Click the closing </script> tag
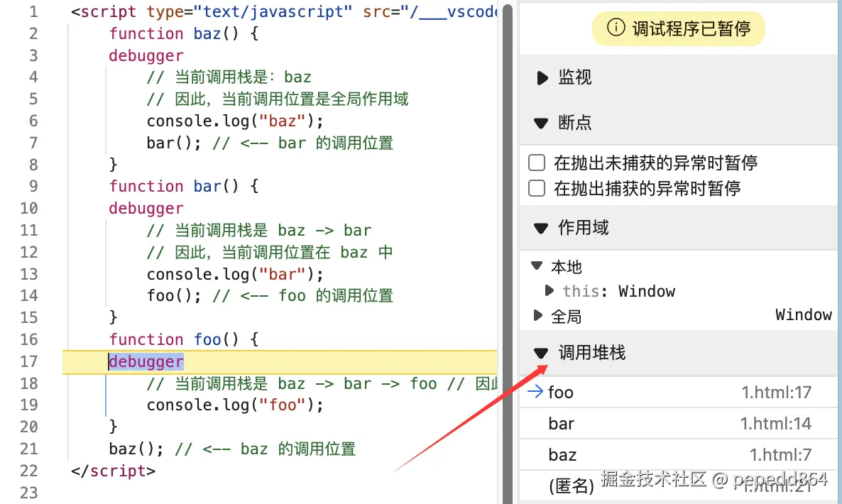Image resolution: width=842 pixels, height=504 pixels. (114, 471)
